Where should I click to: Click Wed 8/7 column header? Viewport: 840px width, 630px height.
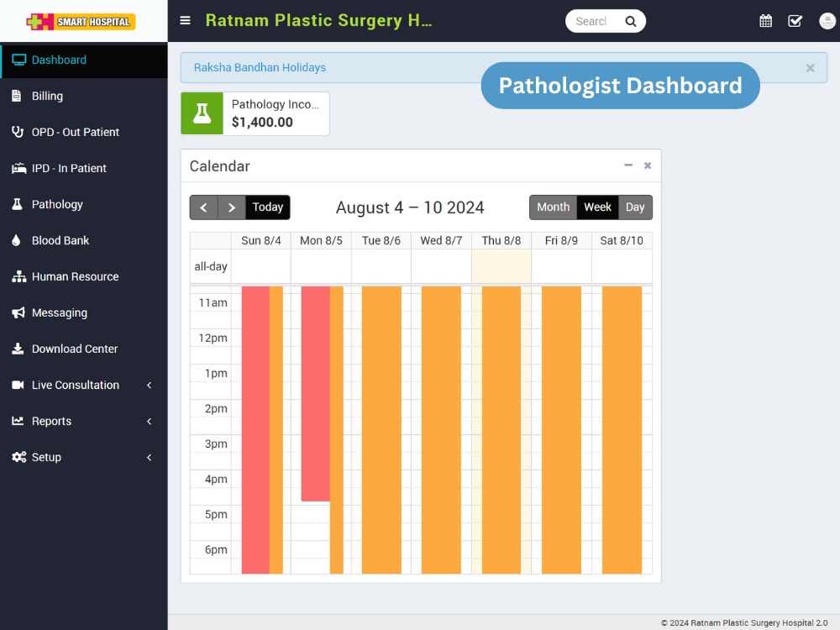441,240
